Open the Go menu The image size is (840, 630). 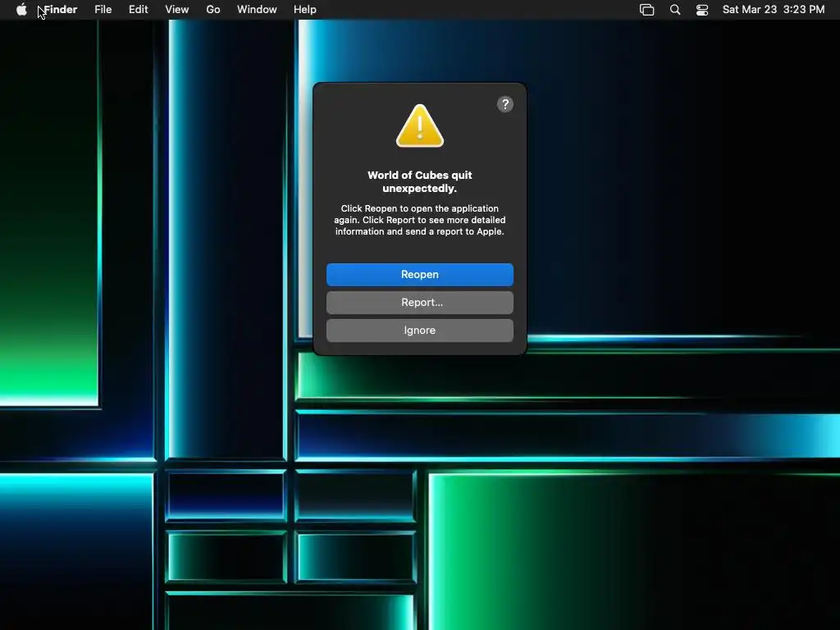pyautogui.click(x=213, y=10)
